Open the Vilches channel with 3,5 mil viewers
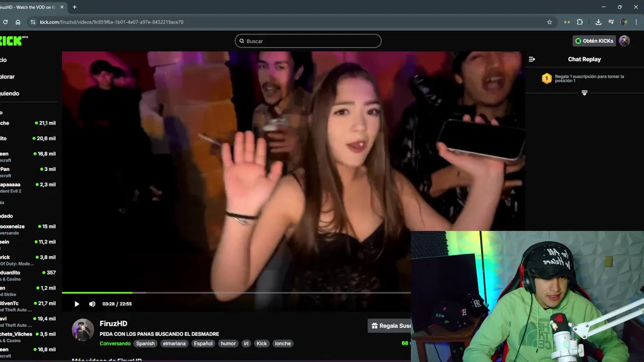The image size is (644, 362). pos(28,337)
